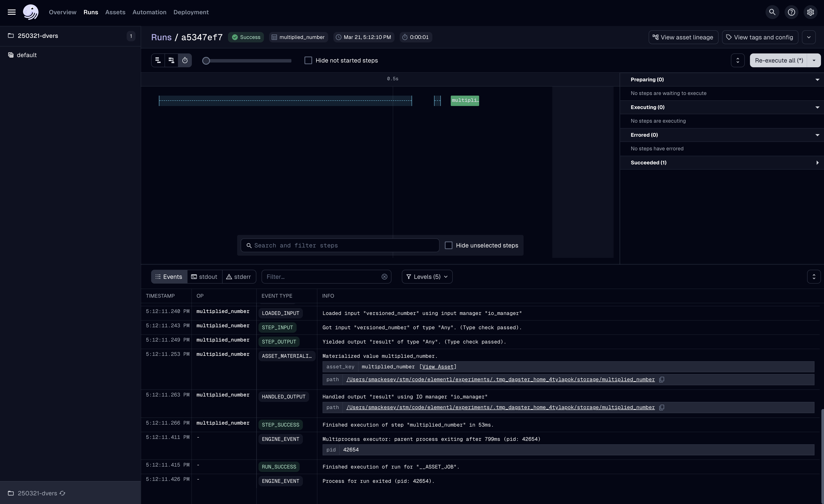Reload the 250321-dvers code location

coord(63,493)
